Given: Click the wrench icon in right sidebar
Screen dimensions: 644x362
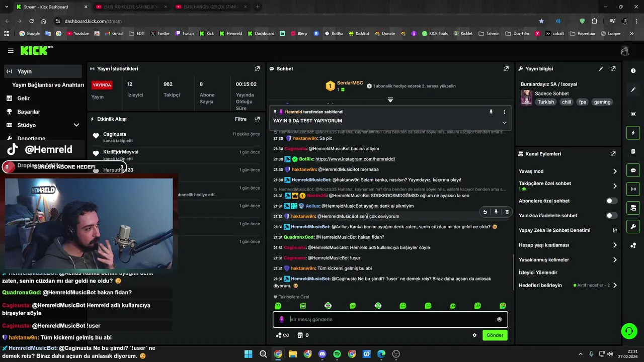Looking at the screenshot, I should 633,227.
